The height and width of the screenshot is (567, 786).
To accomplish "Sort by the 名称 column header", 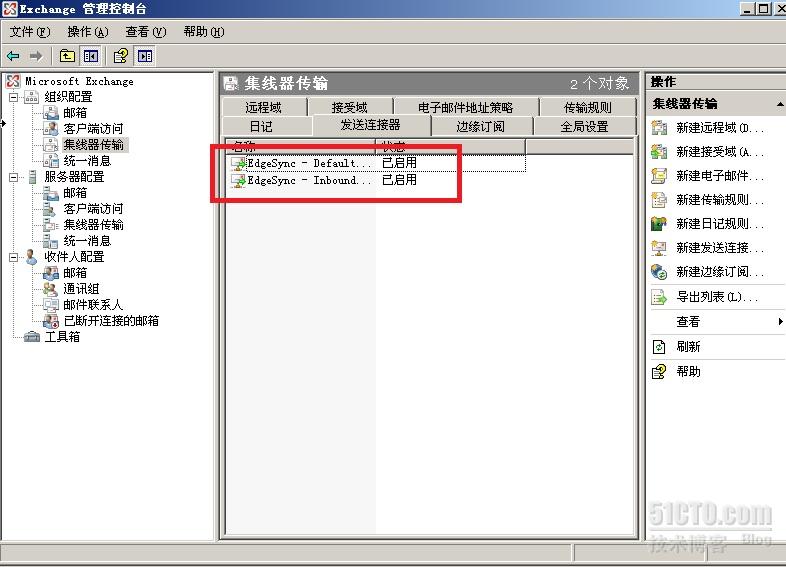I will point(301,146).
